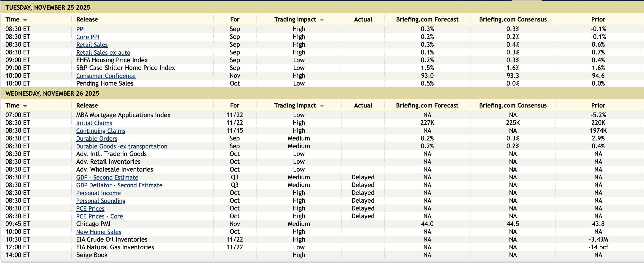Click the Time sort arrow under Tuesday's table
The image size is (644, 264).
point(25,20)
